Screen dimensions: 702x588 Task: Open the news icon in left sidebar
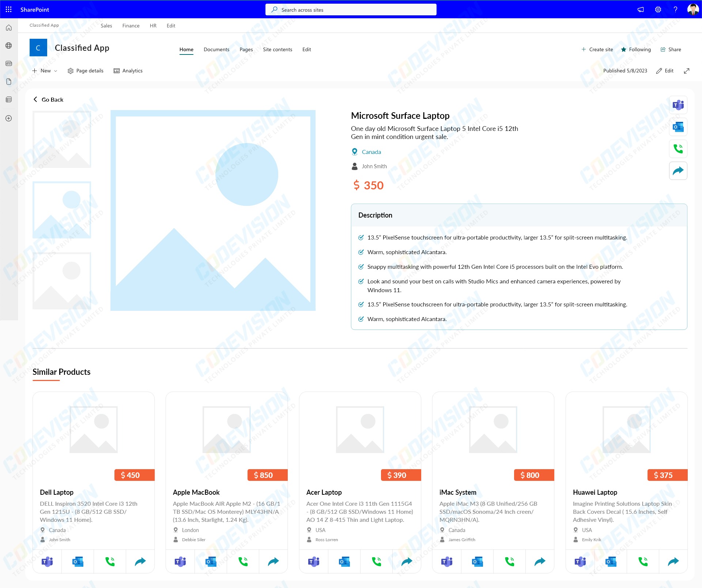point(9,64)
